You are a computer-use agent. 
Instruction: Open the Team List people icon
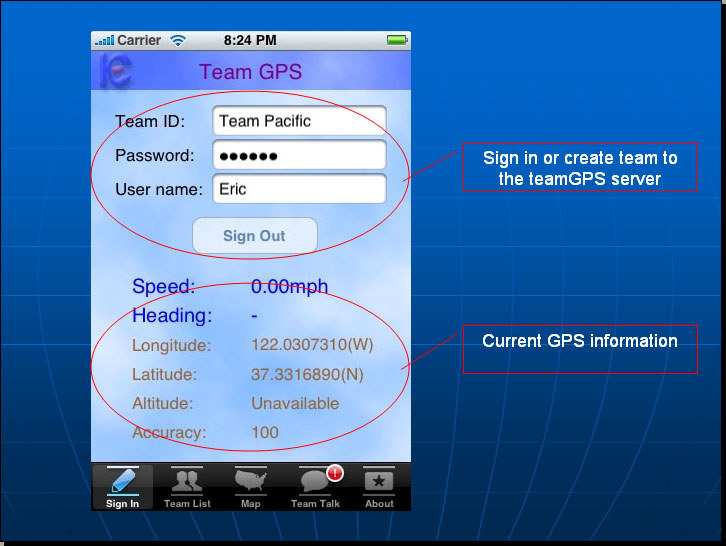187,481
